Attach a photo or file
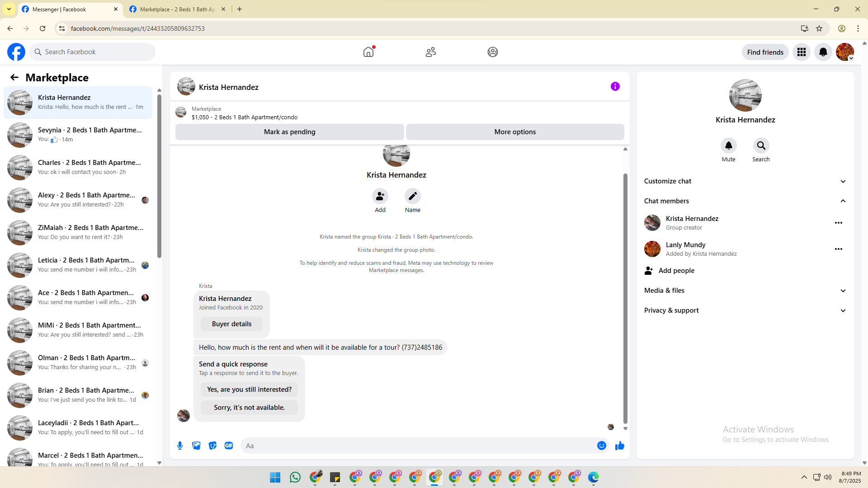Screen dimensions: 868x488 click(x=196, y=446)
